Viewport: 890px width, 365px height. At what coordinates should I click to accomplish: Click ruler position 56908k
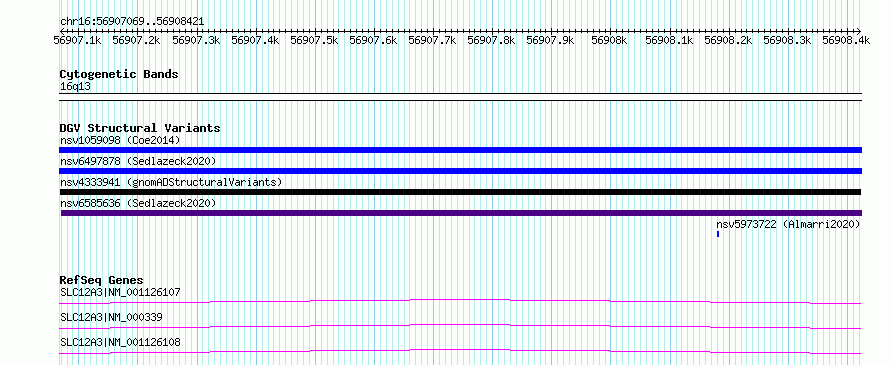[610, 40]
